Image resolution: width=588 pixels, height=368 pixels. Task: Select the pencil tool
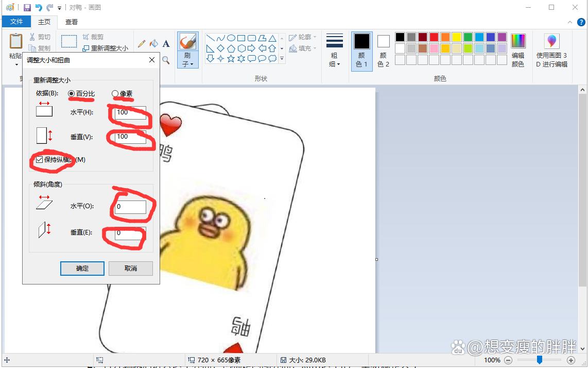tap(141, 44)
